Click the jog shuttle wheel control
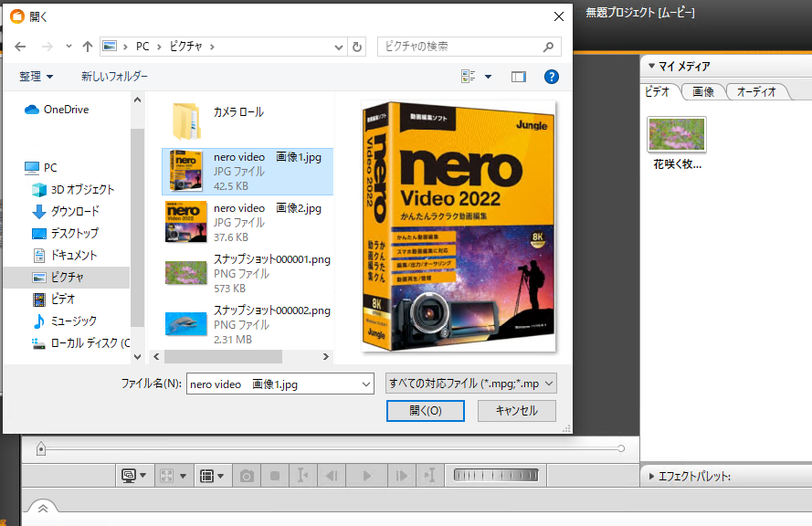The image size is (812, 526). (x=496, y=475)
